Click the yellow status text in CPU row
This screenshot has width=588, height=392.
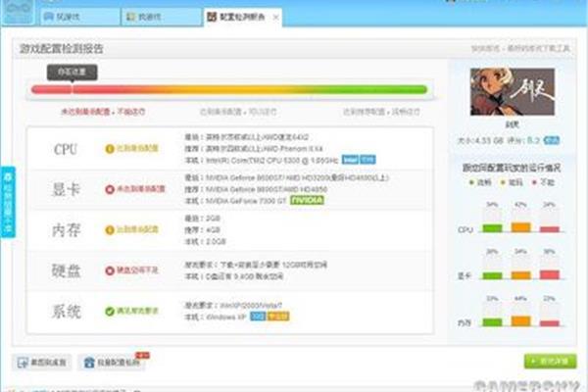point(137,149)
